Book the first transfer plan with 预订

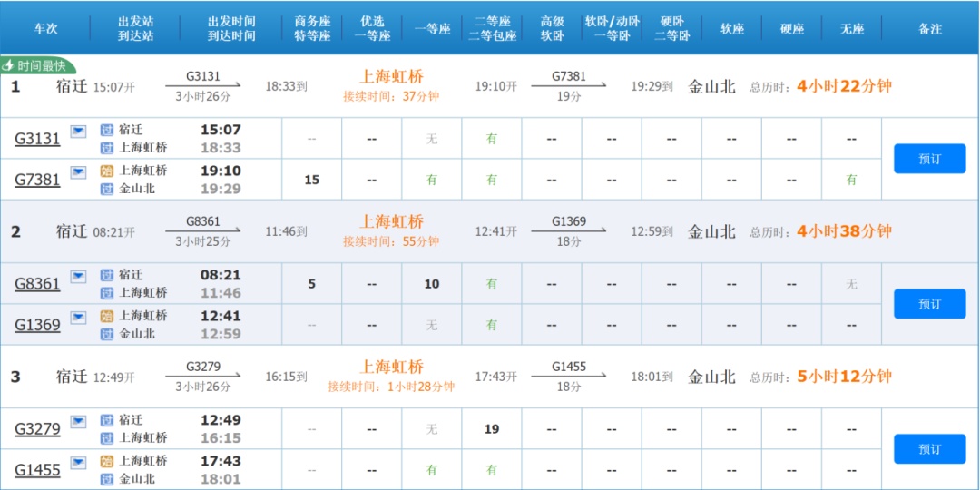pos(929,159)
